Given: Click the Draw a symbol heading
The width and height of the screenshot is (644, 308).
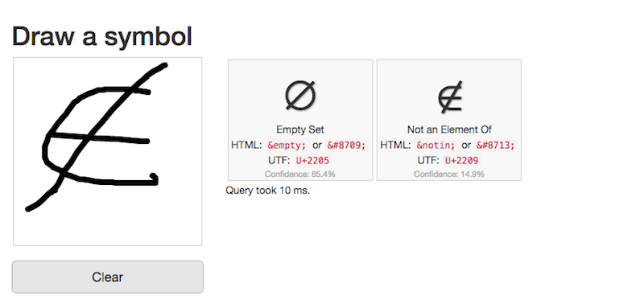Looking at the screenshot, I should click(102, 37).
